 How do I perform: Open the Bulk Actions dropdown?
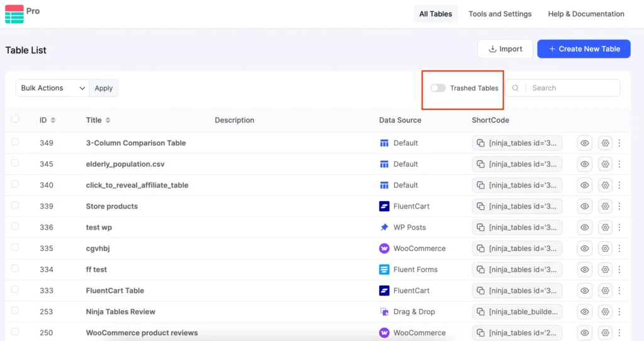53,89
